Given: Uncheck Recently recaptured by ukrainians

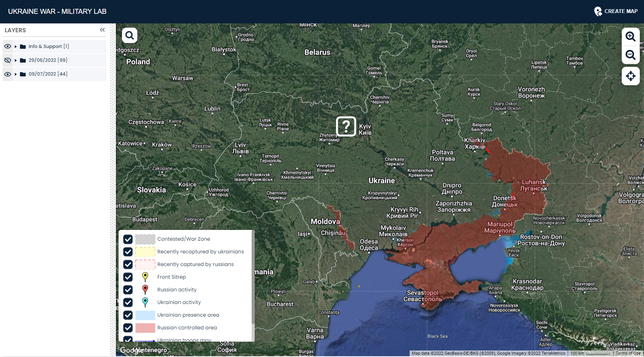Looking at the screenshot, I should pos(128,252).
